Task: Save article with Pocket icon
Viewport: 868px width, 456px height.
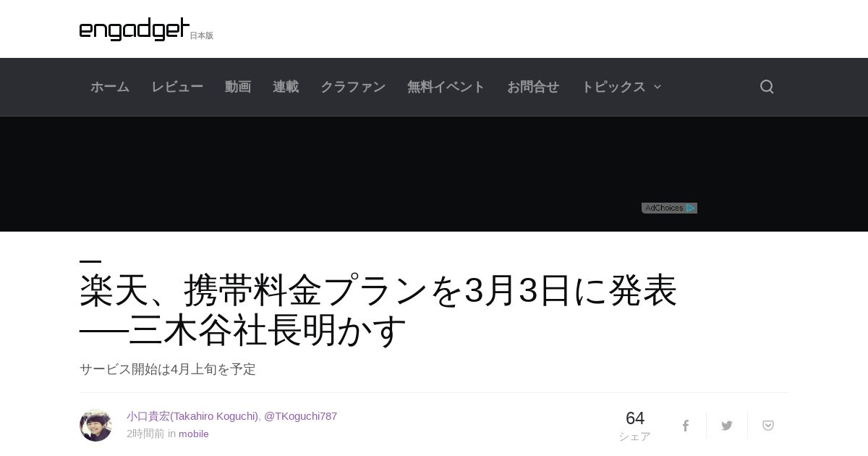Action: [x=768, y=426]
